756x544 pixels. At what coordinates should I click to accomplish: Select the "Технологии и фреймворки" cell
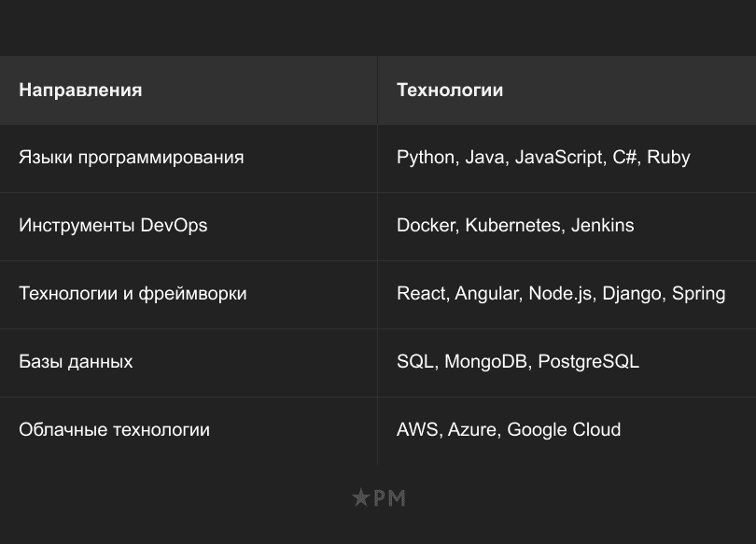(189, 295)
